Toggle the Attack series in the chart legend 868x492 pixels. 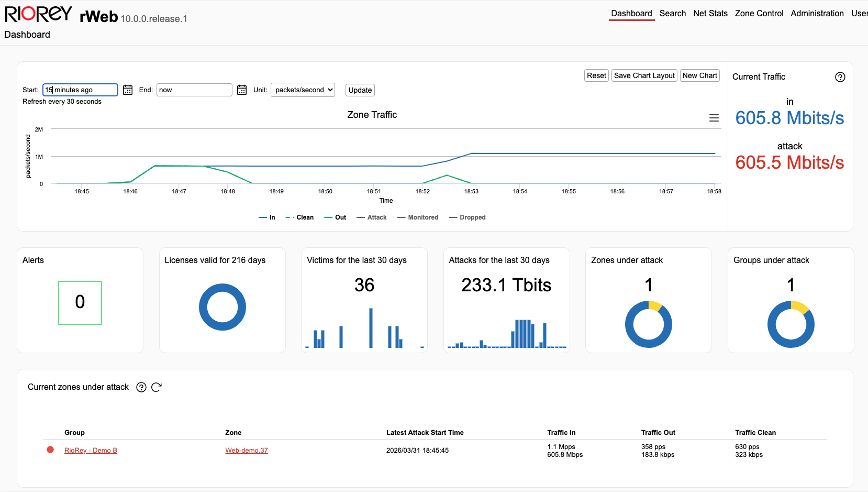pos(372,217)
